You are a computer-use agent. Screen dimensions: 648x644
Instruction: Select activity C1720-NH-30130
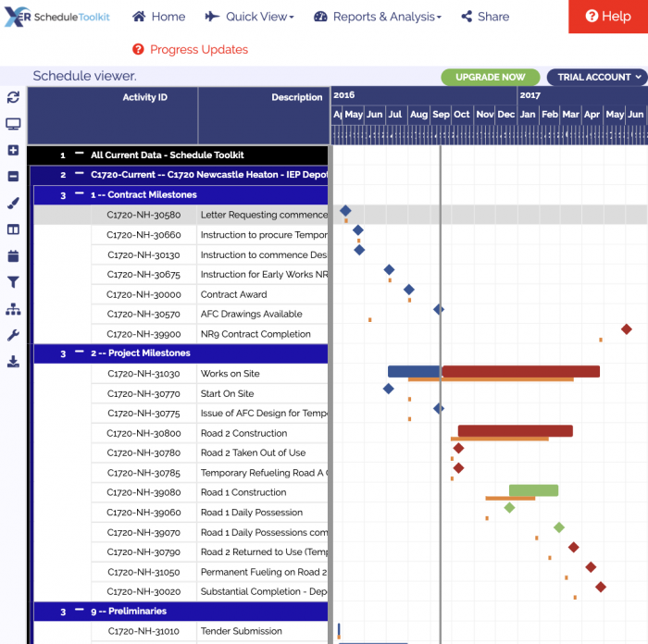[143, 254]
